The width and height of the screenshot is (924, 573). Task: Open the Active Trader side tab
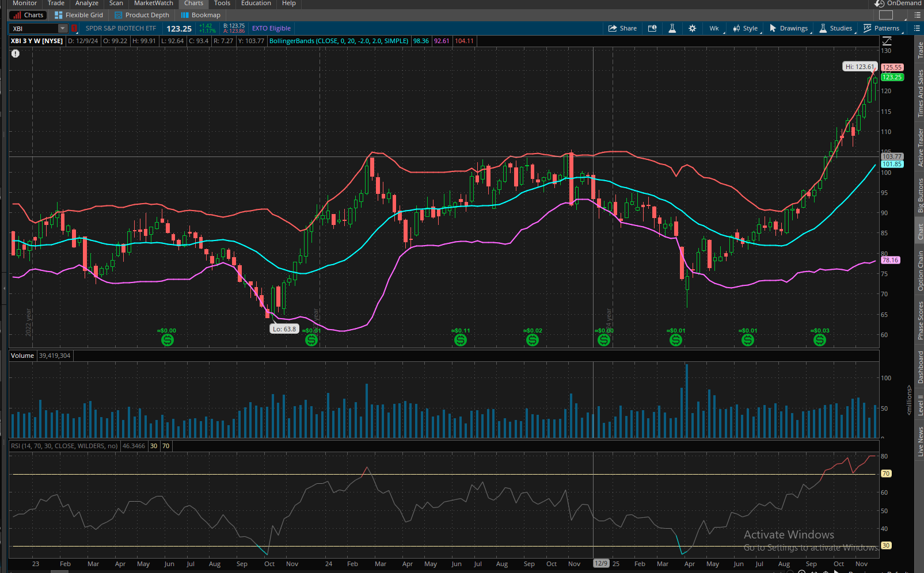tap(920, 147)
